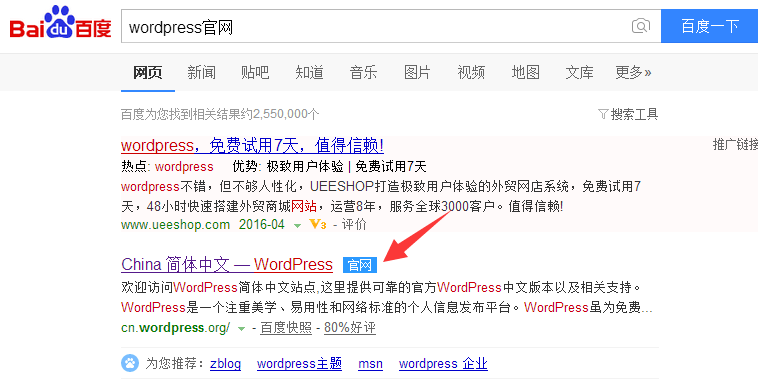Click the 为您推荐 label
Viewport: 758px width, 391px height.
(174, 363)
